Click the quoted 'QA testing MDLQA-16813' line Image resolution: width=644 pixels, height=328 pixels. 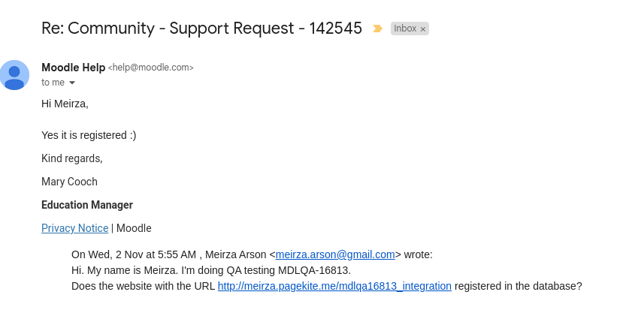(211, 270)
